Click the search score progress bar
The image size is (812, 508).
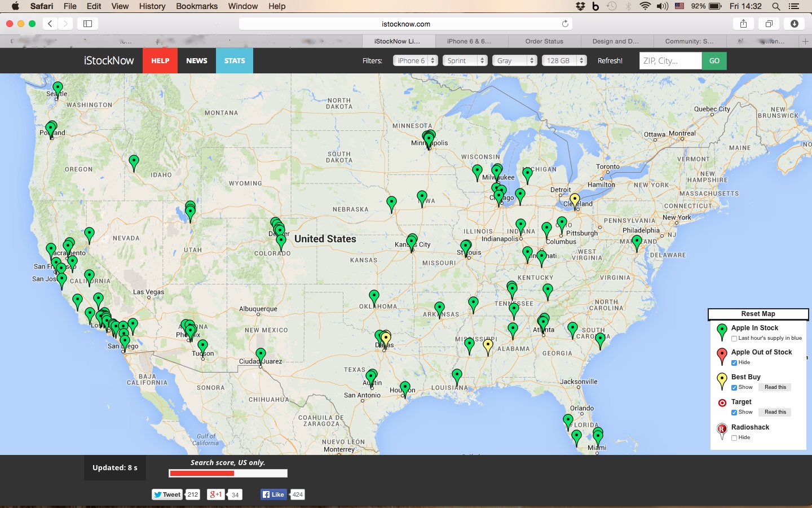[x=228, y=473]
